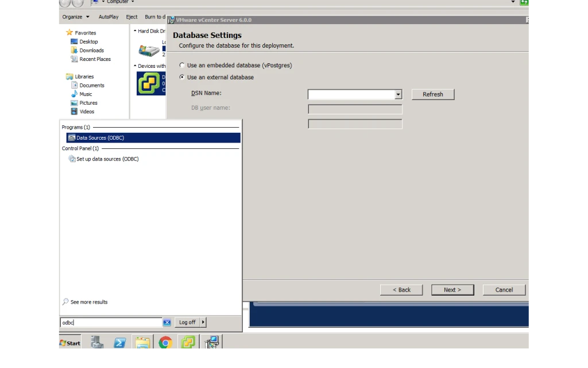Open Desktop in the Favorites list

[x=88, y=41]
